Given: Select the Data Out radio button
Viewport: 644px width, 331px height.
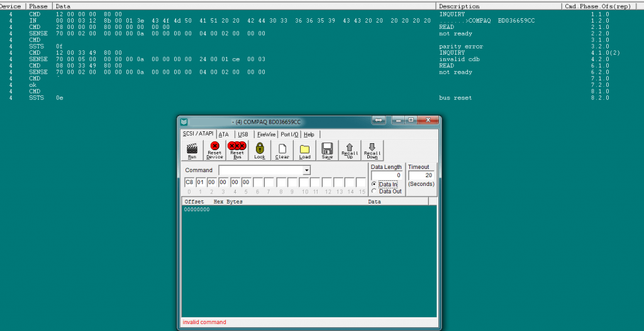Looking at the screenshot, I should tap(374, 191).
